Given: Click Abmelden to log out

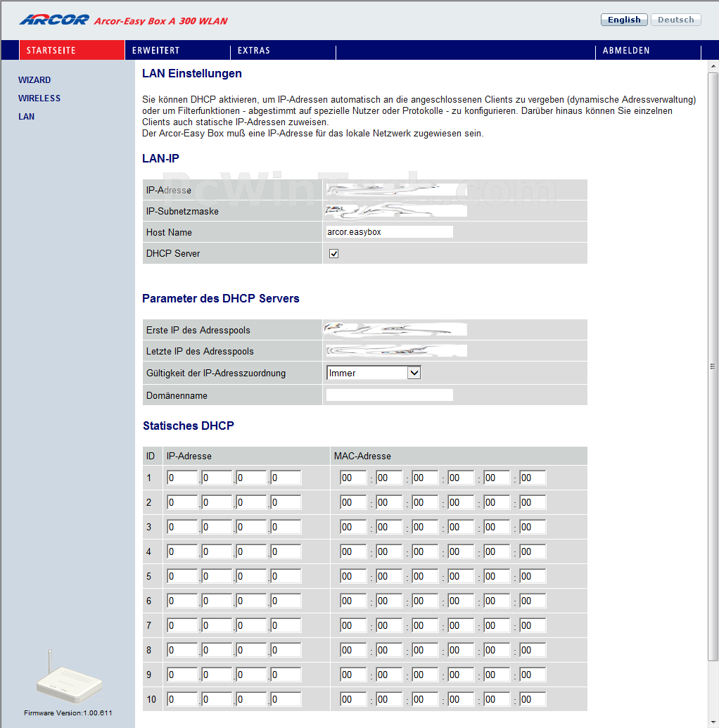Looking at the screenshot, I should (x=648, y=50).
